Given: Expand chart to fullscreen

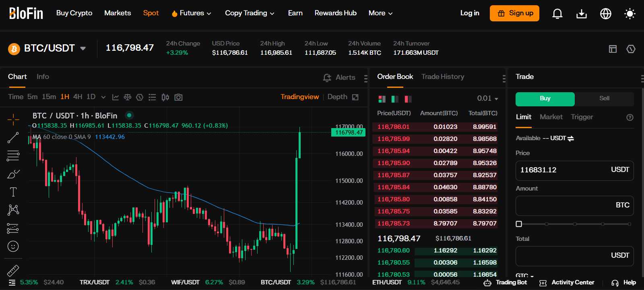Looking at the screenshot, I should pos(355,97).
